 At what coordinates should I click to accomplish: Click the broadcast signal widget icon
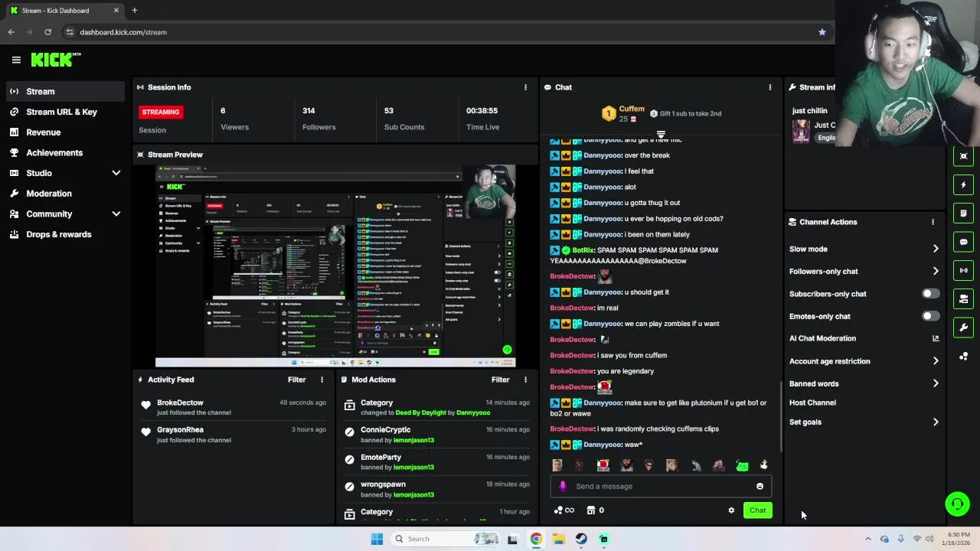click(x=963, y=270)
